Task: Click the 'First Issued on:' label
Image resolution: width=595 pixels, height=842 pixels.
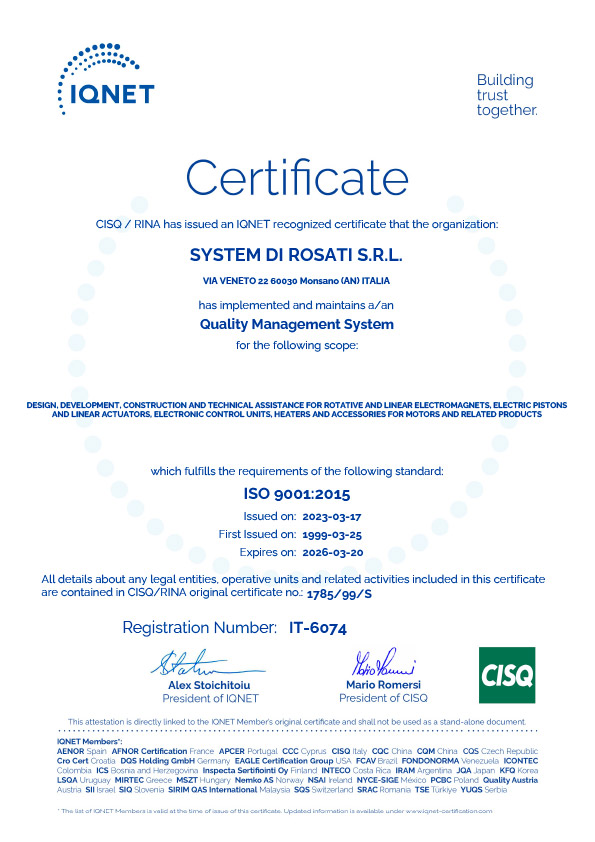Action: pos(257,534)
